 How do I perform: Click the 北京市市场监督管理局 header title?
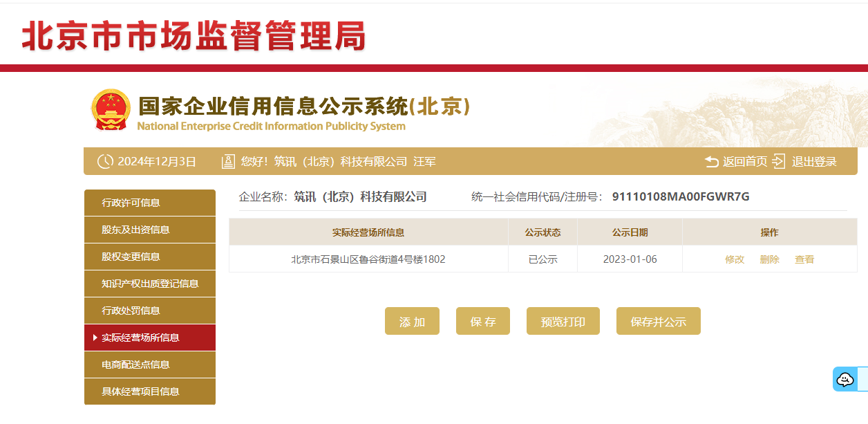[194, 35]
